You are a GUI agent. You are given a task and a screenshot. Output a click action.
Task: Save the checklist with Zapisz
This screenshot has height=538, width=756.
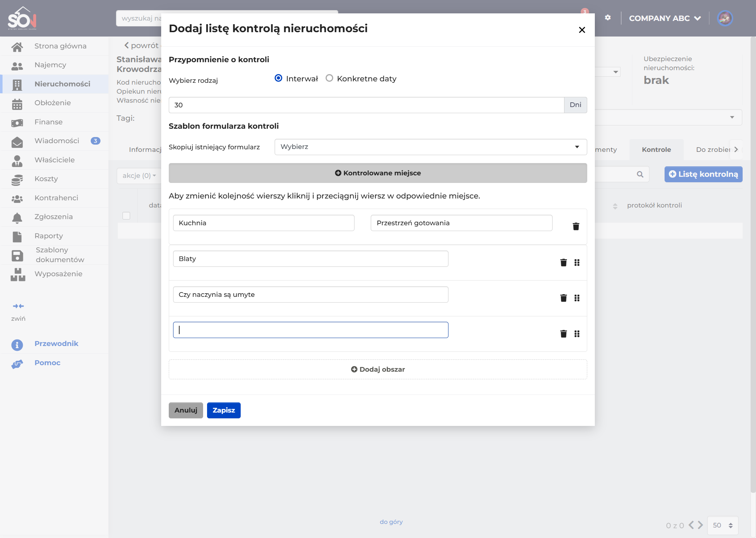[224, 410]
